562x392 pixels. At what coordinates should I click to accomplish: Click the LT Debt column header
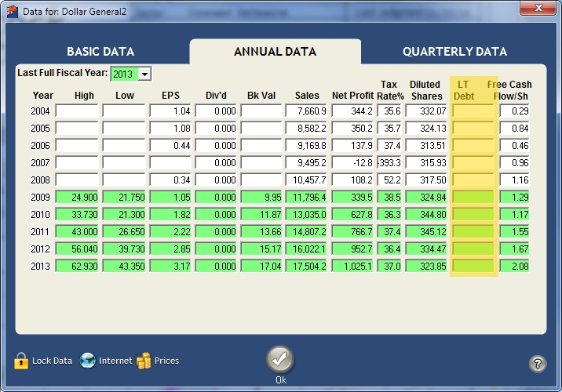coord(464,90)
